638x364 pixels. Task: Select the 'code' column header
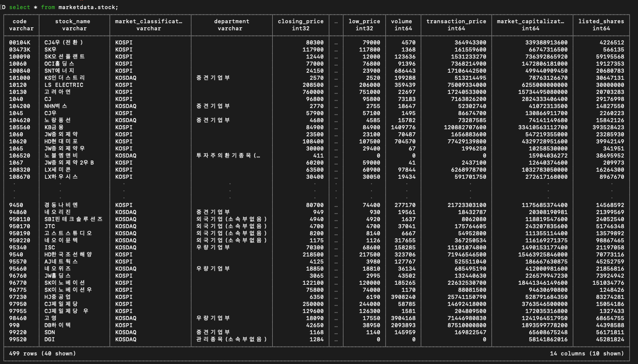tap(19, 21)
